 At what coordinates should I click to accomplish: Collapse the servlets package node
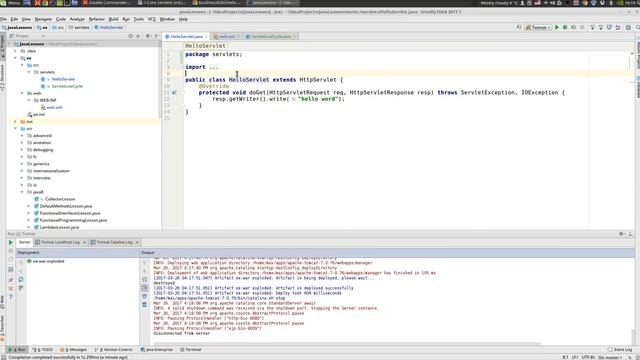tap(29, 72)
